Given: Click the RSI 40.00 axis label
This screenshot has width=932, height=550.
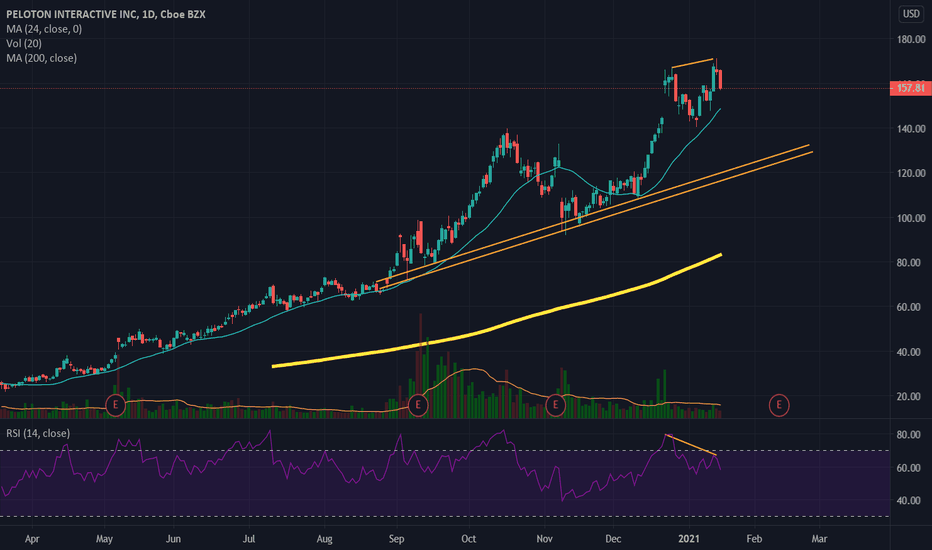Looking at the screenshot, I should pyautogui.click(x=908, y=501).
